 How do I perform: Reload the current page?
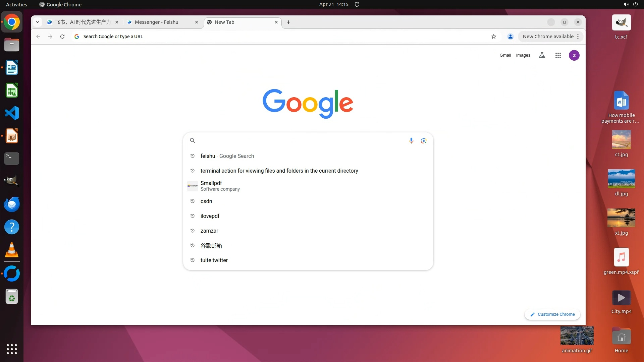(62, 37)
